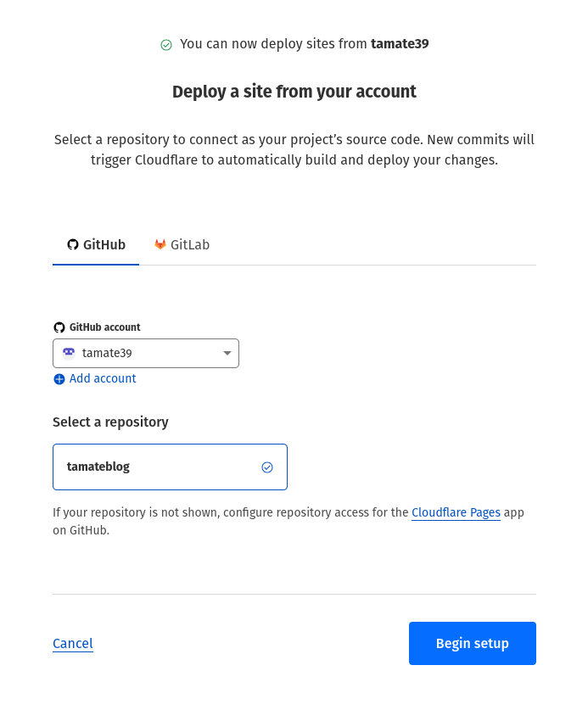Switch to the GitHub tab
This screenshot has height=710, width=588.
(x=96, y=245)
